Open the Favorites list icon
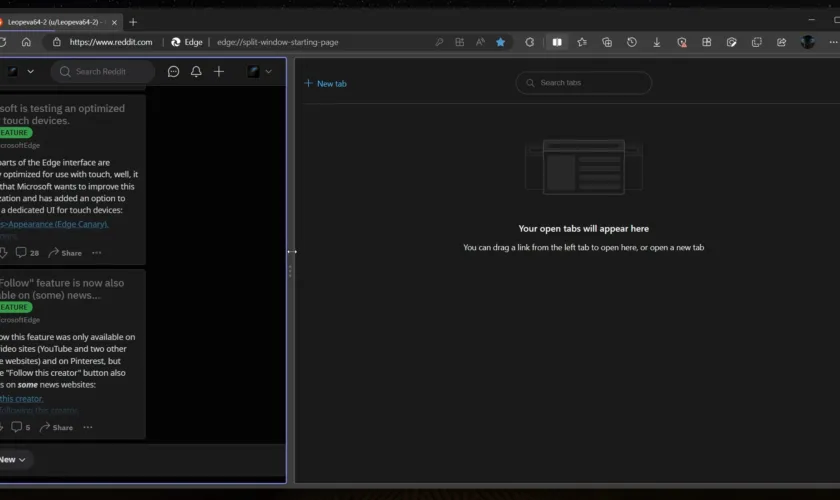The image size is (840, 500). [582, 42]
